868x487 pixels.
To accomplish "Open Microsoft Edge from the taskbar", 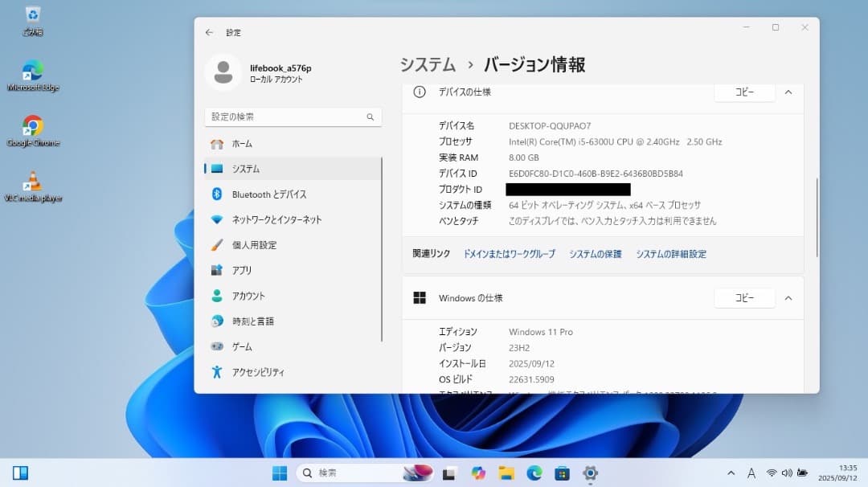I will pos(533,473).
